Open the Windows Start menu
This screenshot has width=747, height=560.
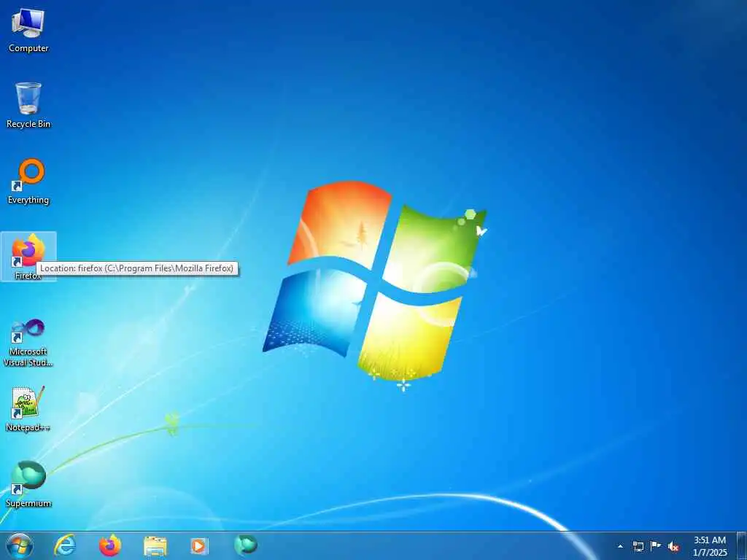coord(20,545)
